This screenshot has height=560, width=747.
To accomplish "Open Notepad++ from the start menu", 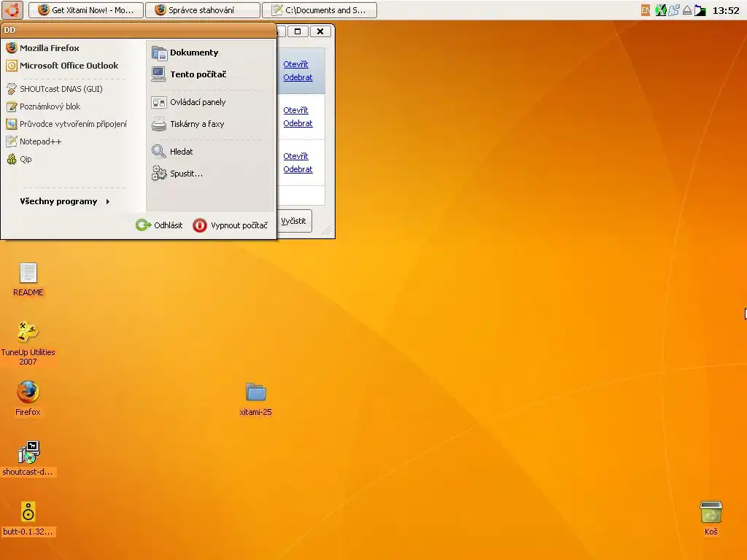I will click(x=34, y=141).
